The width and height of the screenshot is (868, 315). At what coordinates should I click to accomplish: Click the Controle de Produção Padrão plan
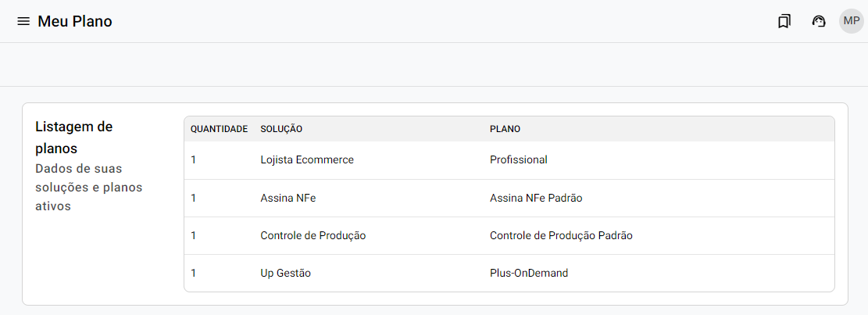pos(561,236)
